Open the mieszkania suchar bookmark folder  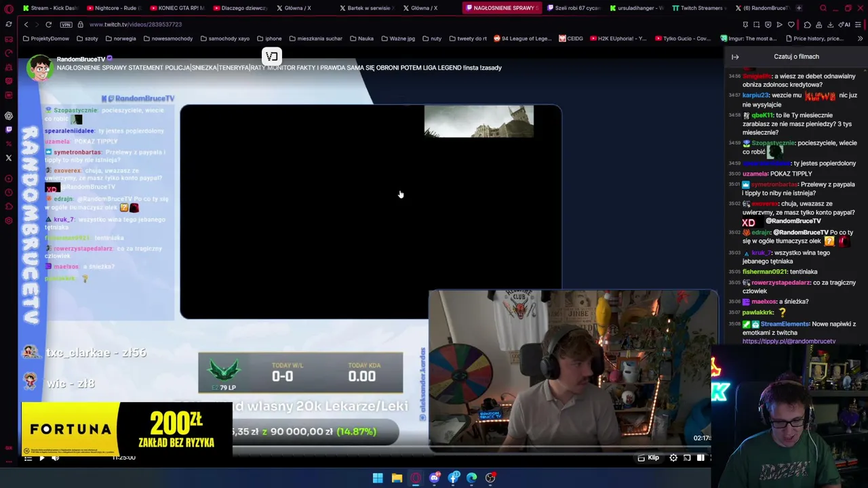coord(315,39)
